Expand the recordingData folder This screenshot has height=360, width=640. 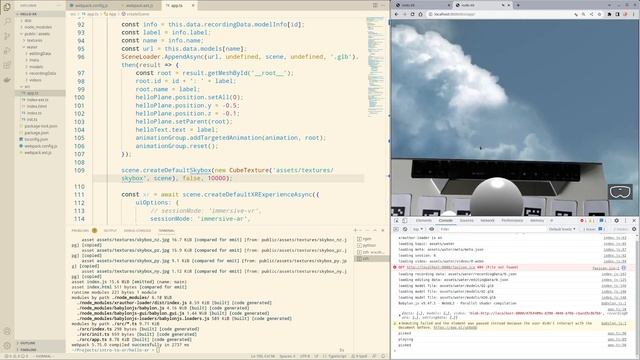(x=41, y=73)
